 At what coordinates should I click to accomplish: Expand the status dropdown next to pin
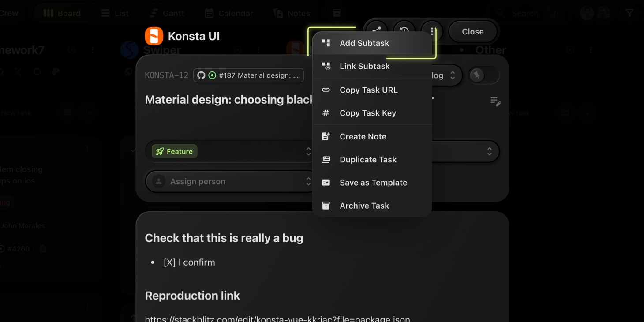pos(446,75)
